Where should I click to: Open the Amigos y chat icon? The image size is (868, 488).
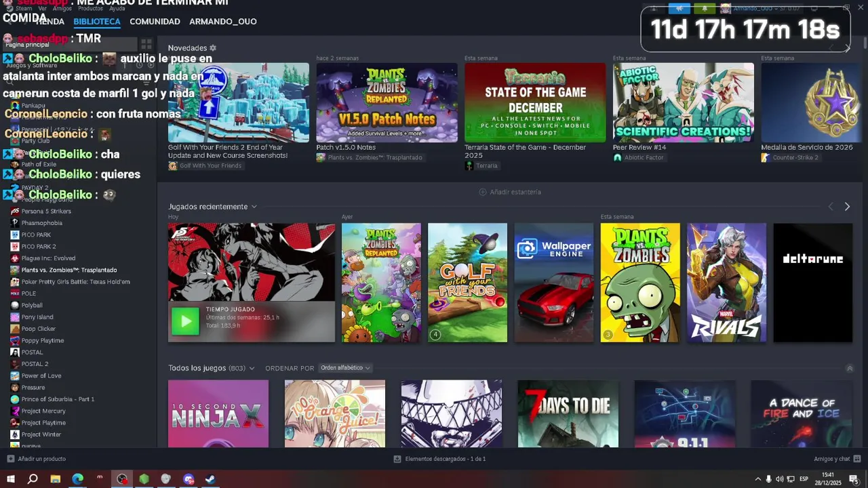(857, 459)
